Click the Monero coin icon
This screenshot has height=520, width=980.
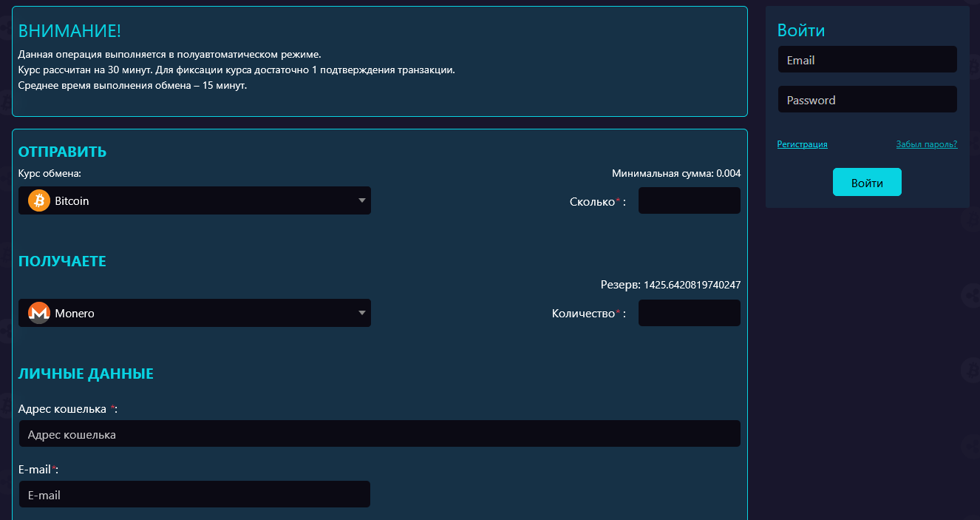click(39, 313)
